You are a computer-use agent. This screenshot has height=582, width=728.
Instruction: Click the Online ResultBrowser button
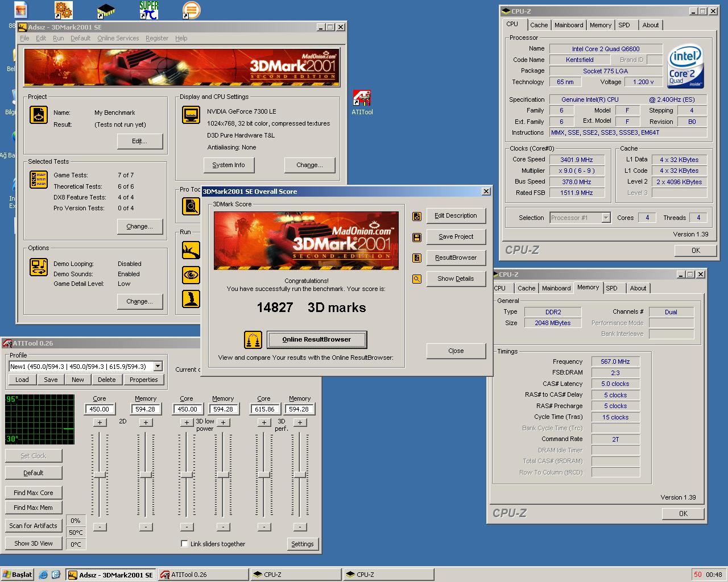[x=317, y=340]
